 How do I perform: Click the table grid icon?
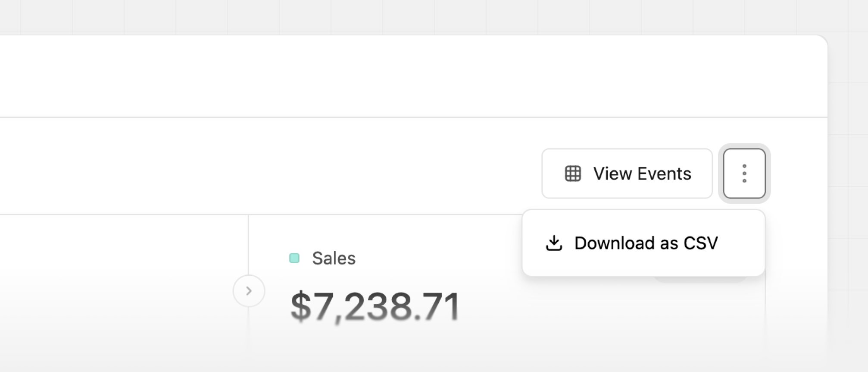tap(573, 173)
